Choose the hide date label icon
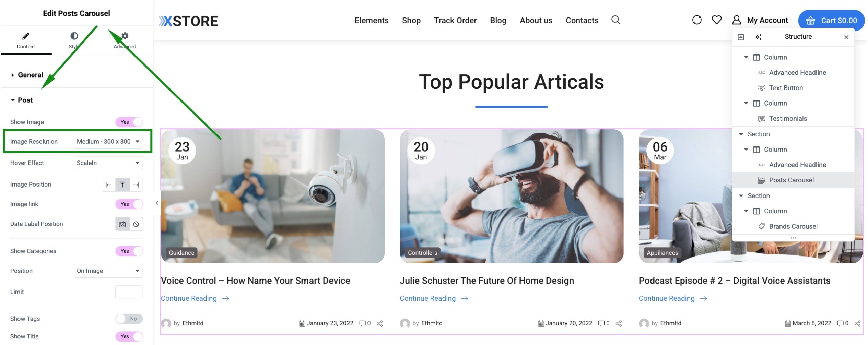Image resolution: width=868 pixels, height=345 pixels. click(136, 224)
